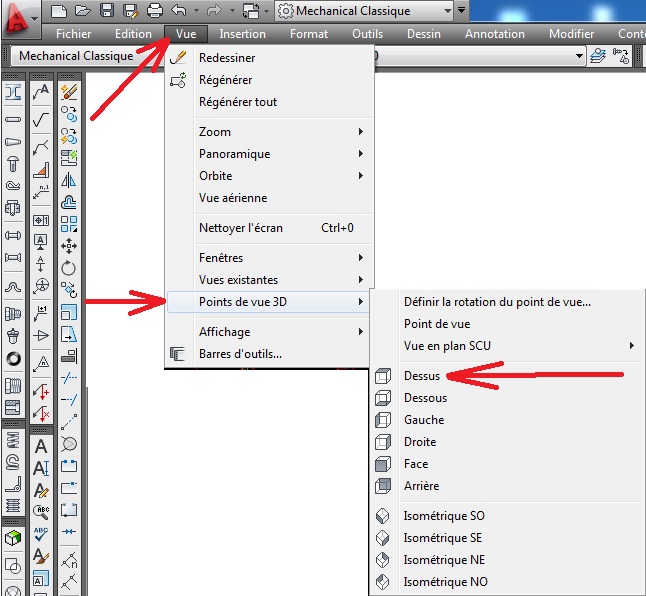Select the leader text annotation tool
Screen dimensions: 646x596
point(41,92)
